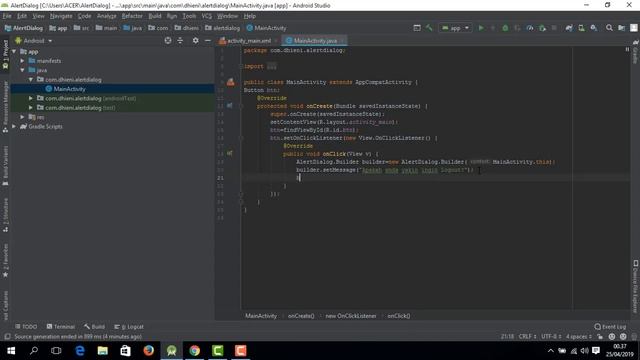Open the Android project view dropdown
640x360 pixels.
point(34,41)
